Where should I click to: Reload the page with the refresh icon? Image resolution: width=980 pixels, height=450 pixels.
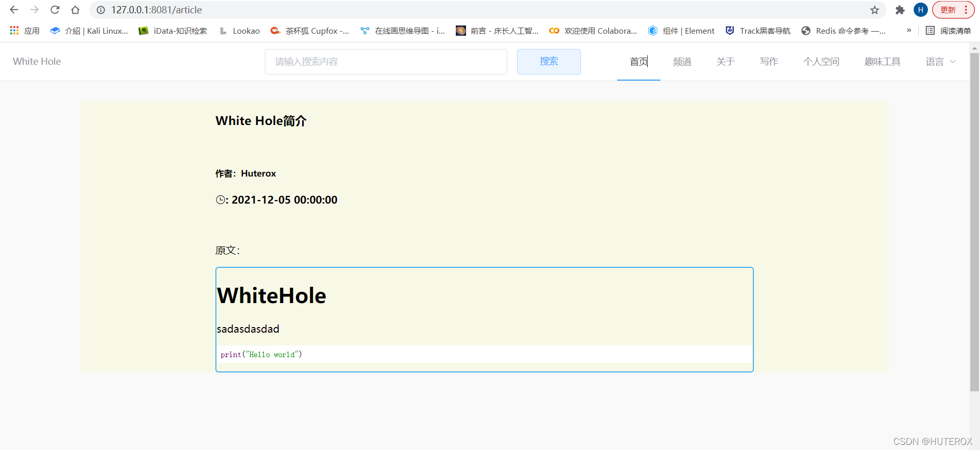(x=55, y=10)
